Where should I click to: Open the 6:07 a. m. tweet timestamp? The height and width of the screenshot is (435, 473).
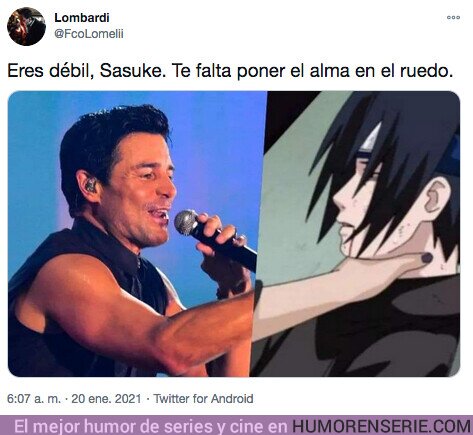point(34,398)
